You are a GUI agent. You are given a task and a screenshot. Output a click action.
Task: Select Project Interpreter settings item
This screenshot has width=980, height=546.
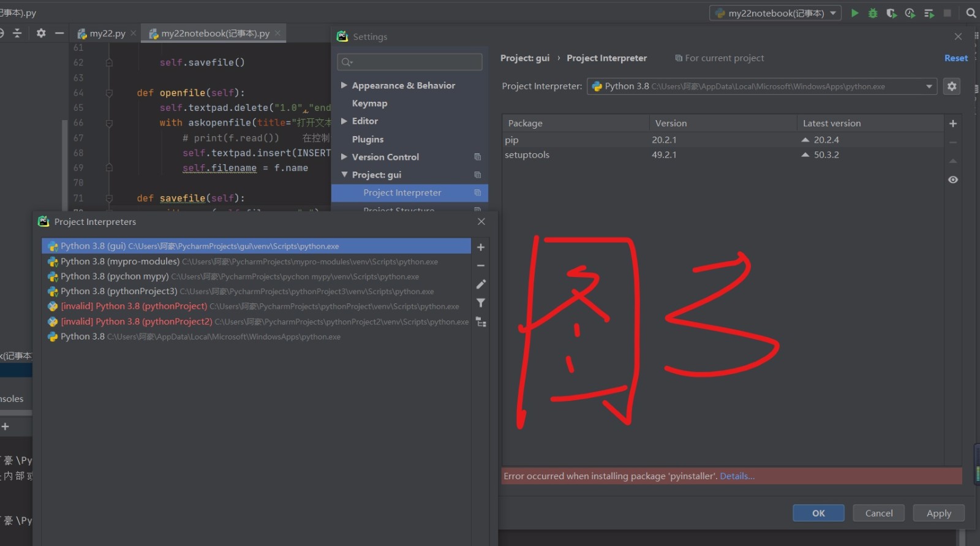[x=409, y=192]
